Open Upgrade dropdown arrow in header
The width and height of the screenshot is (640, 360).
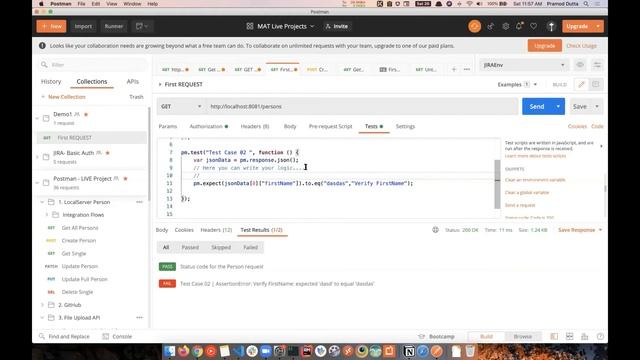598,26
